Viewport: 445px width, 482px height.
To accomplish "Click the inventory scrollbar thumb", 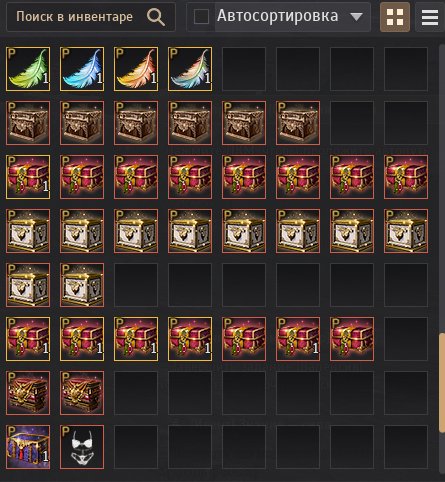I will pos(442,383).
